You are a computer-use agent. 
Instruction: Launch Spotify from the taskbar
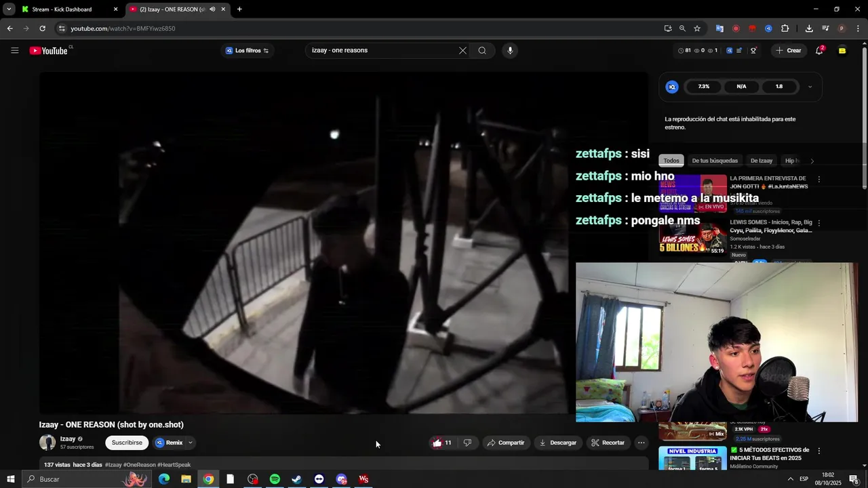(275, 479)
